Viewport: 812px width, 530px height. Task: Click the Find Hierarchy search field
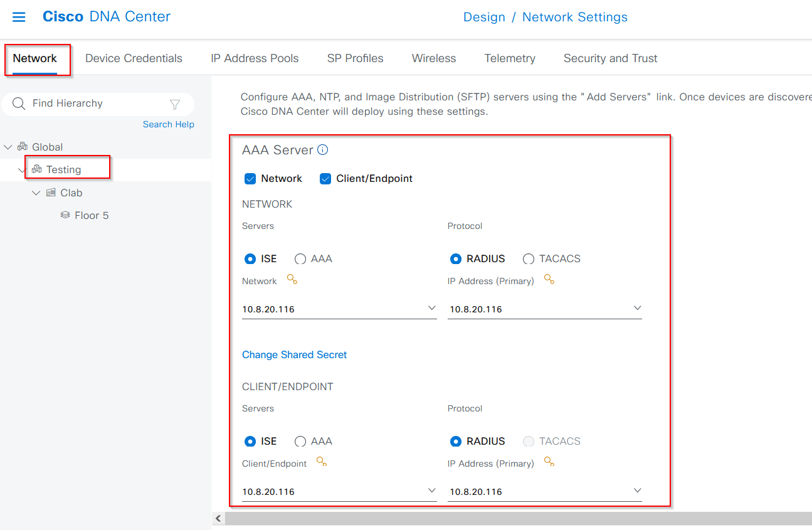[98, 103]
